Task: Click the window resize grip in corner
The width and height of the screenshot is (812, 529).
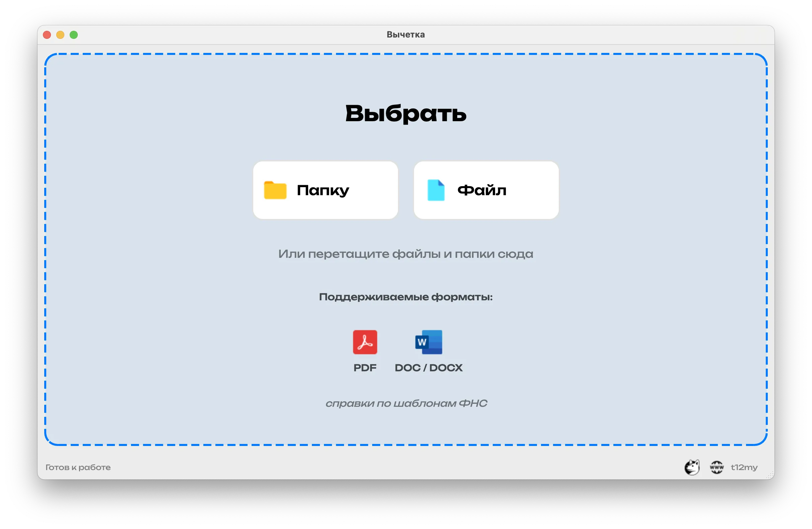Action: 770,475
